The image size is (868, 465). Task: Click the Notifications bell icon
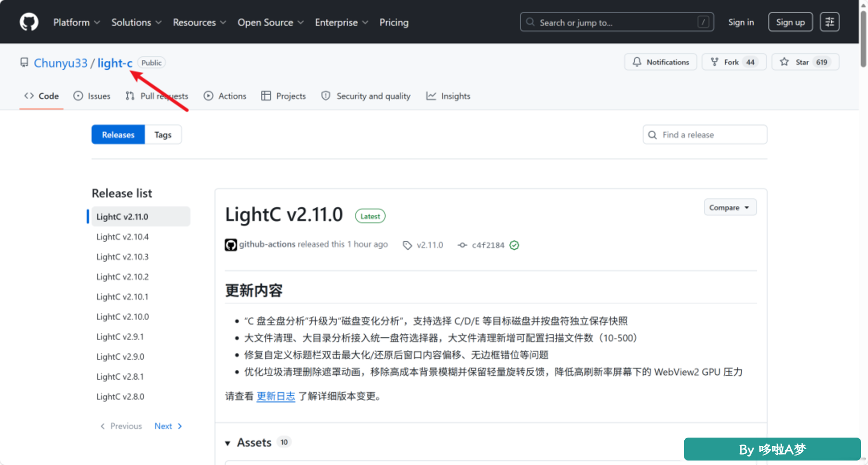click(637, 62)
